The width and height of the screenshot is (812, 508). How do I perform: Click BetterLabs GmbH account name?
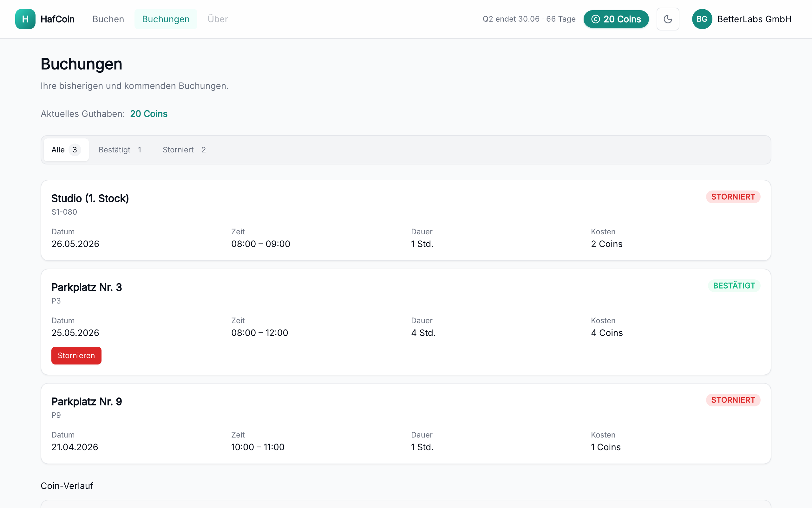pos(754,19)
